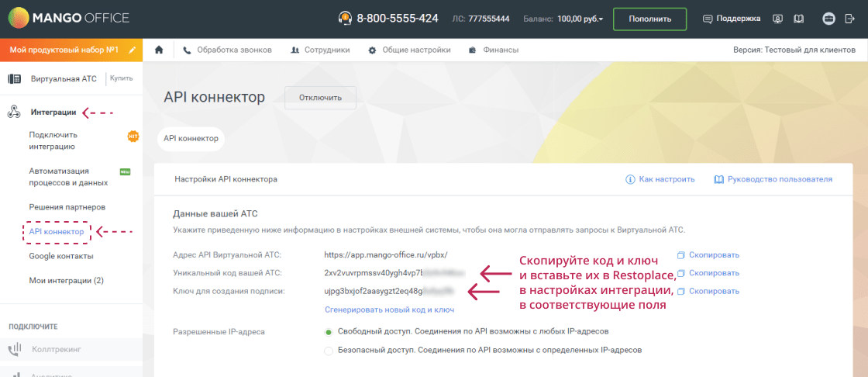
Task: Click the logout icon
Action: (850, 19)
